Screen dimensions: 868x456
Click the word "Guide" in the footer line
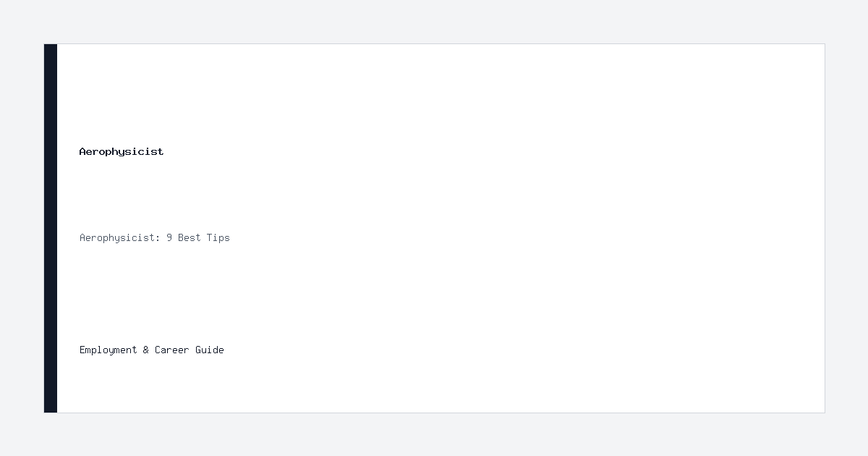[210, 350]
